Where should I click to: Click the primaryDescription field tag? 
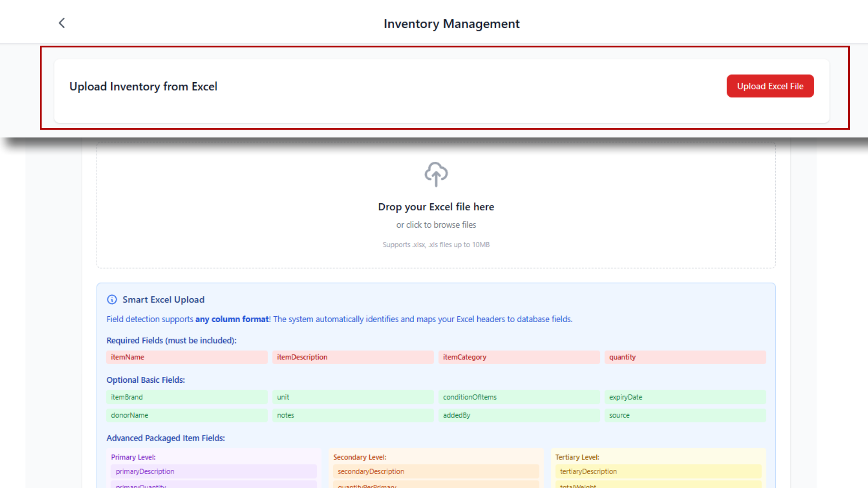pos(213,471)
